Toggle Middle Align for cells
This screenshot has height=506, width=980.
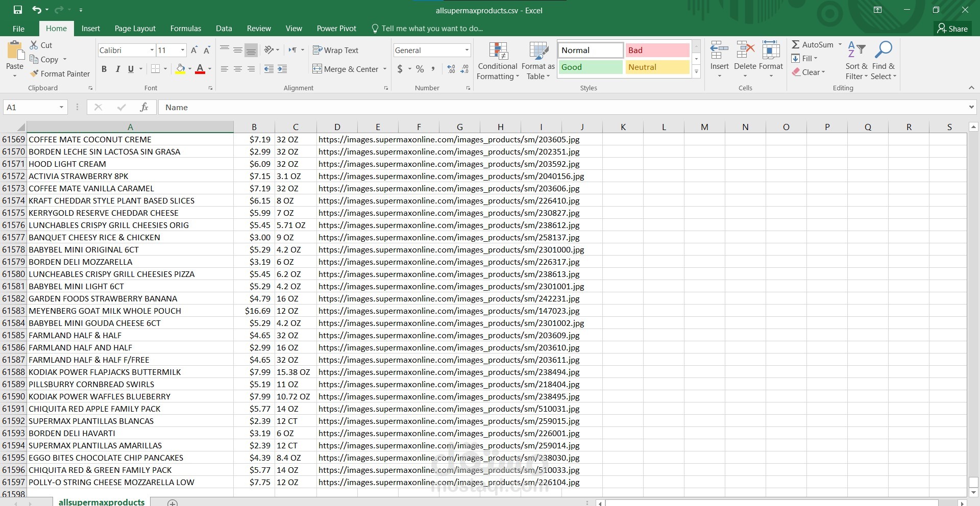click(238, 50)
